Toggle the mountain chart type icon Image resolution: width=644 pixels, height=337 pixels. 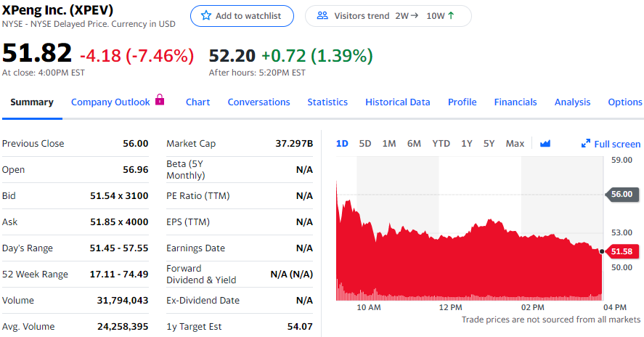tap(545, 144)
